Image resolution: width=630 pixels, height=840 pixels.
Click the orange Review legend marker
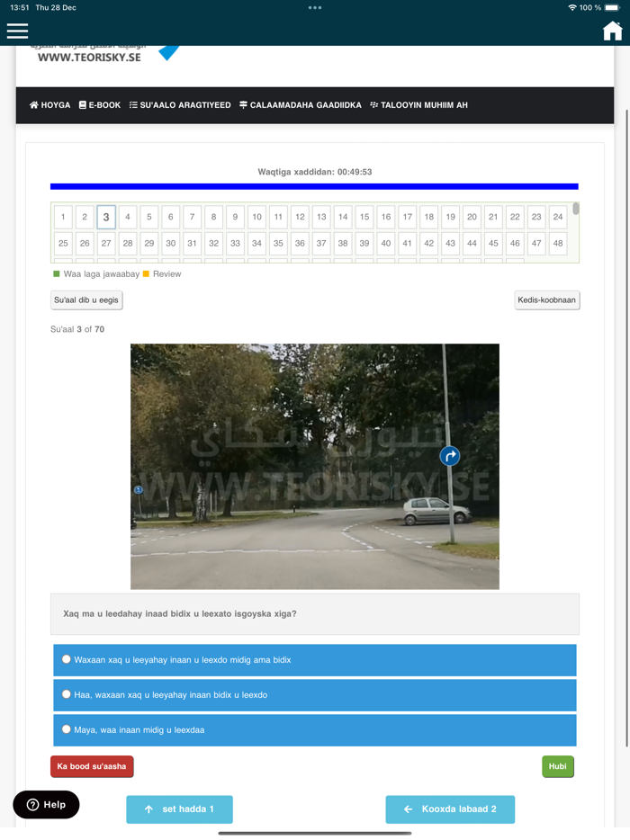[146, 273]
